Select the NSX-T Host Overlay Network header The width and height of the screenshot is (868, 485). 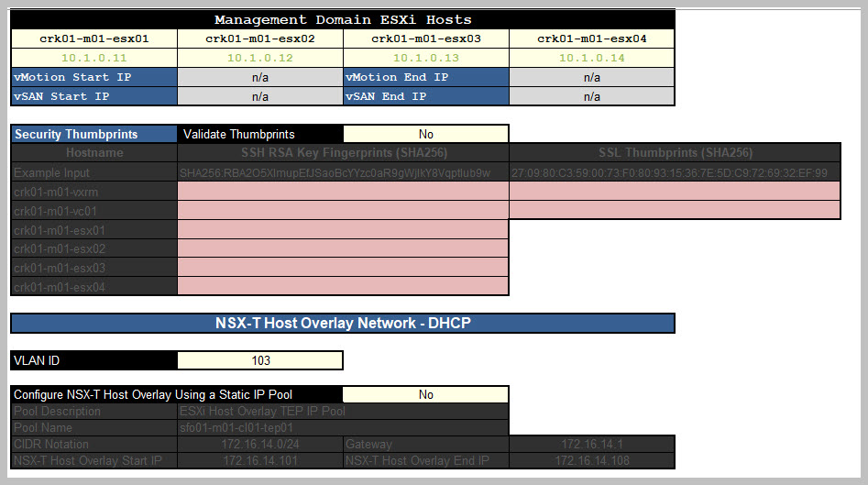(x=343, y=323)
